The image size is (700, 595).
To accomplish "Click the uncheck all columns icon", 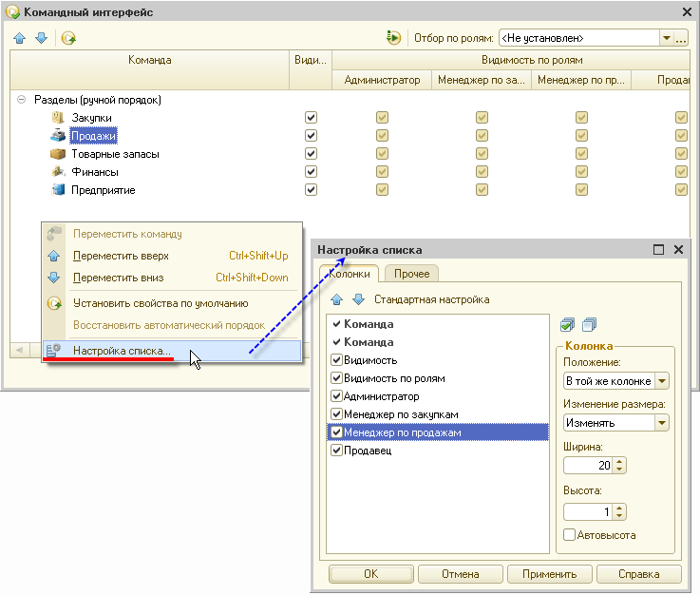I will [589, 325].
